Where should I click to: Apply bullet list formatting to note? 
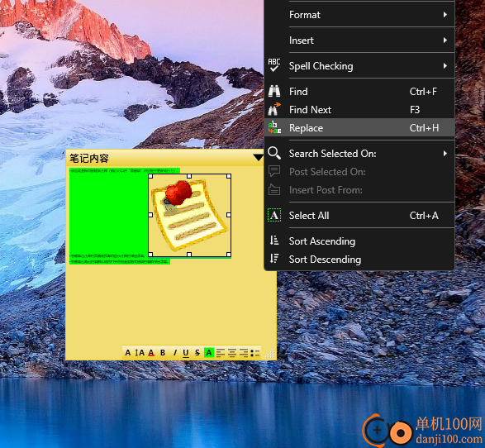[254, 353]
